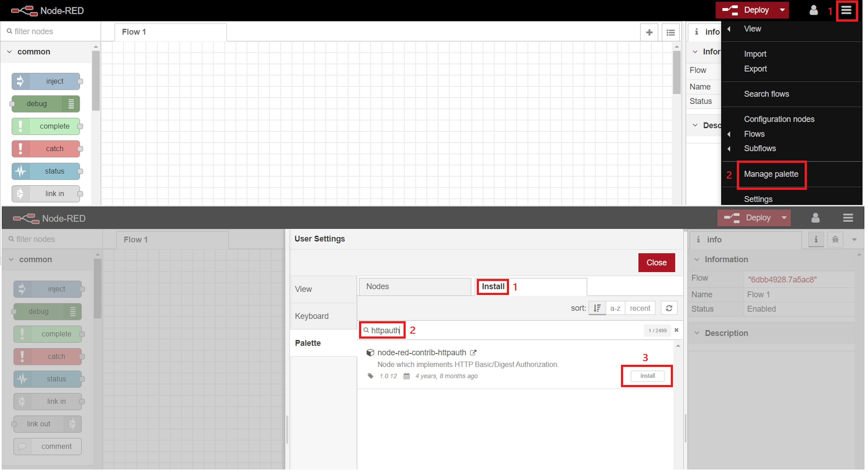This screenshot has height=474, width=868.
Task: Select the status node in top palette
Action: click(x=46, y=171)
